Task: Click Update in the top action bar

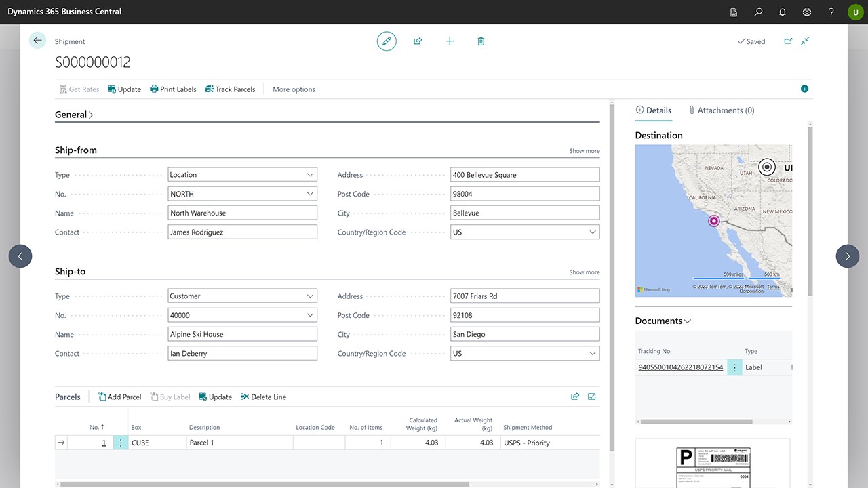Action: tap(125, 89)
